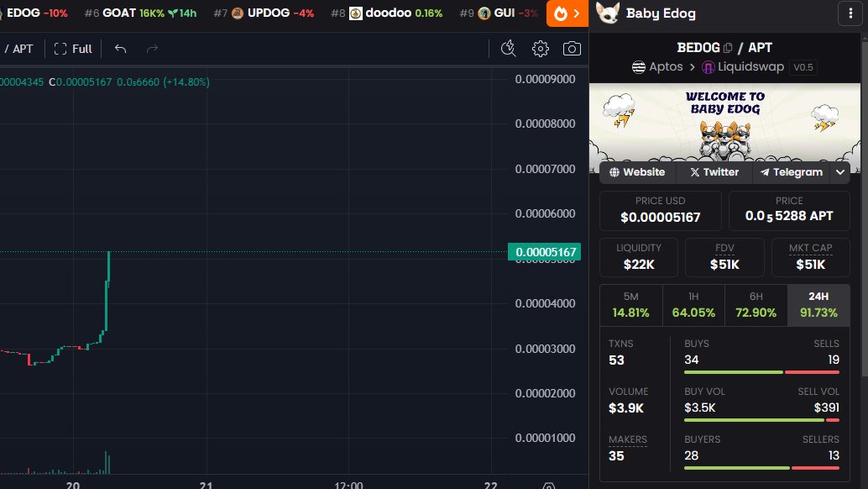868x489 pixels.
Task: Select the 6H timeframe tab
Action: tap(756, 305)
